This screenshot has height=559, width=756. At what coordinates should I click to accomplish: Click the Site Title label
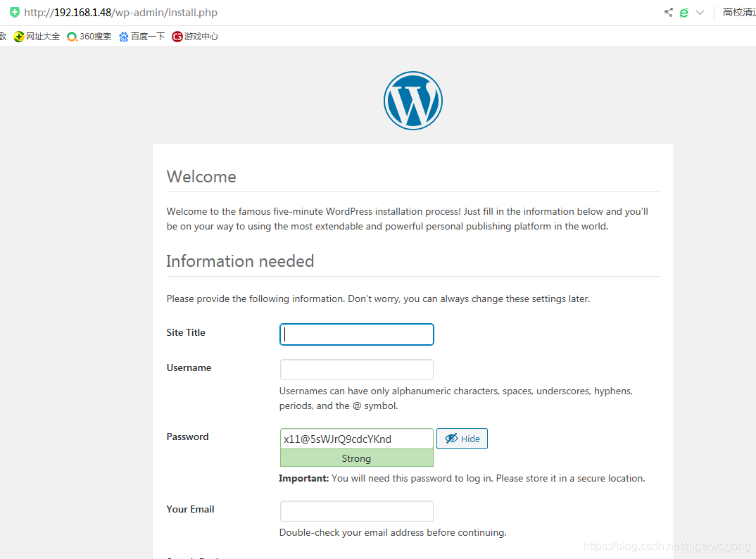click(186, 332)
